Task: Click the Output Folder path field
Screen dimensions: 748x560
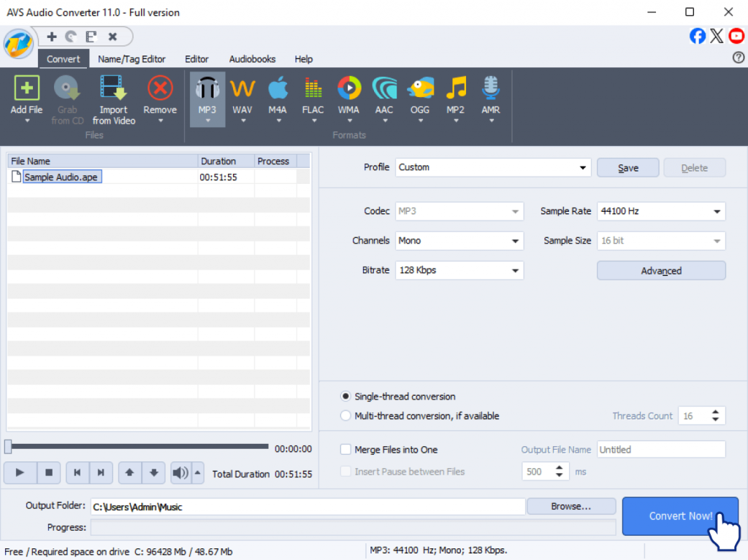Action: [x=308, y=507]
